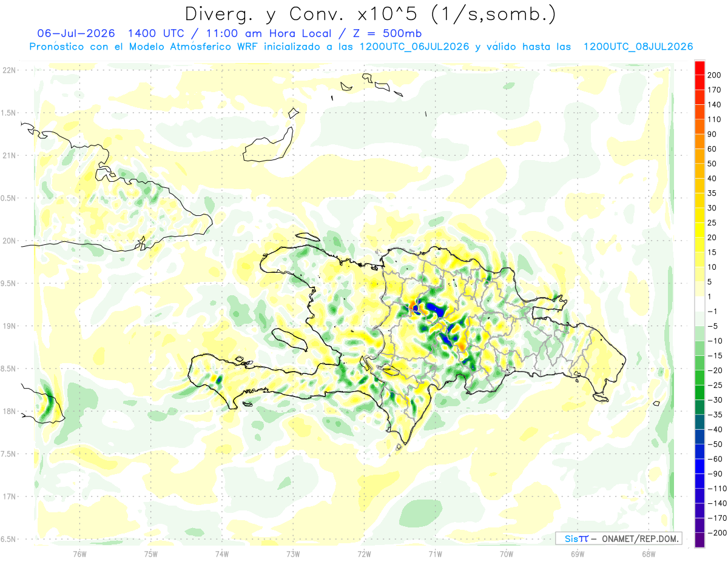Viewport: 728px width, 562px height.
Task: Click the '20N' latitude label
Action: coord(8,241)
